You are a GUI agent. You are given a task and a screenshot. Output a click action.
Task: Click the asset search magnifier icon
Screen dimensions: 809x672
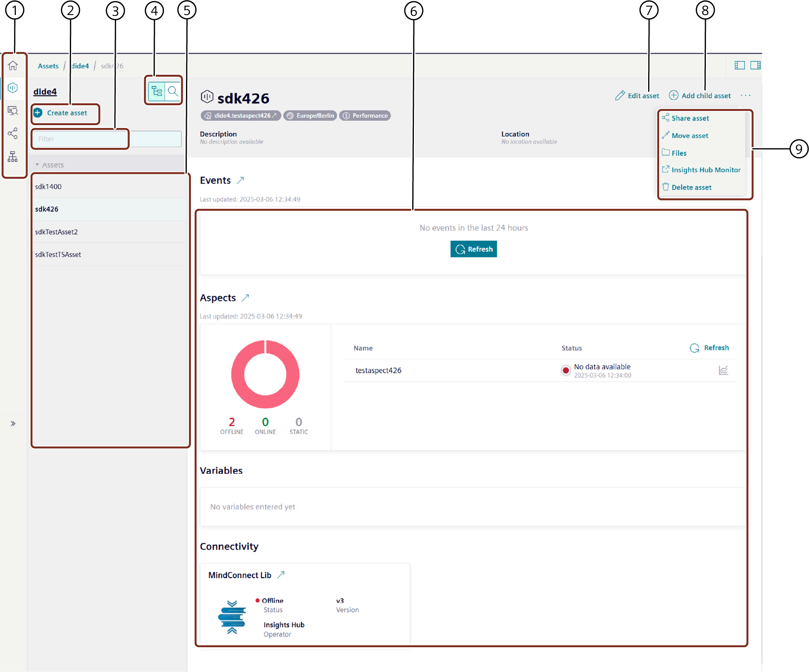pos(173,91)
